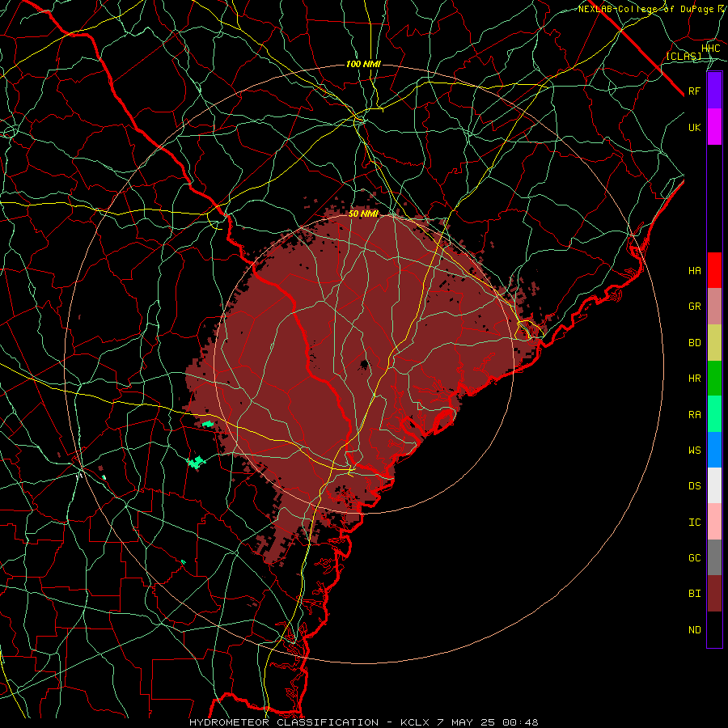Select the GR pink legend swatch

tap(714, 307)
